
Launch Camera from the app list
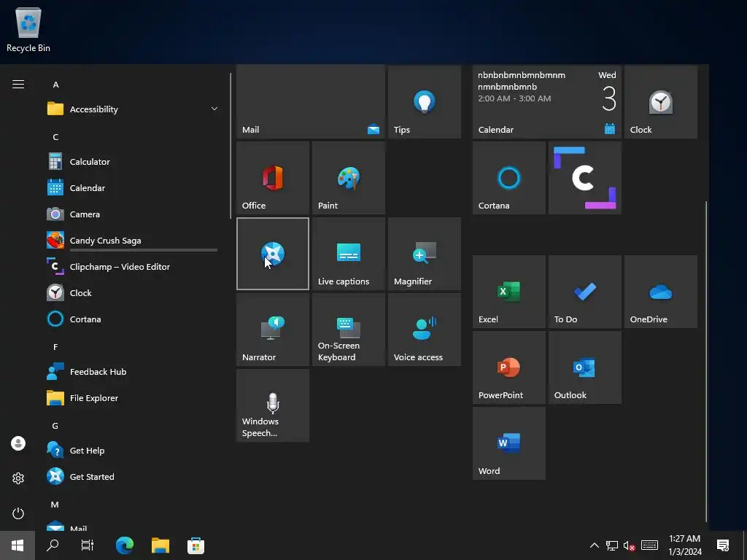point(133,214)
